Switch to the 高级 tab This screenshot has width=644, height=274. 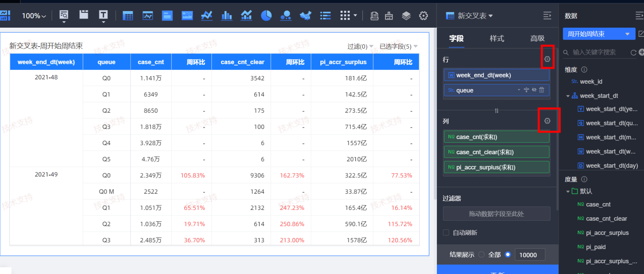pyautogui.click(x=537, y=39)
